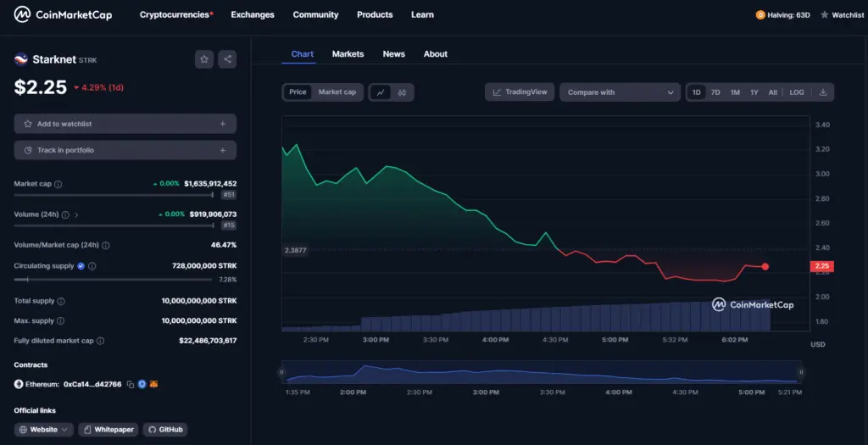Click the star favorite icon beside Starknet
This screenshot has width=868, height=445.
click(x=204, y=59)
